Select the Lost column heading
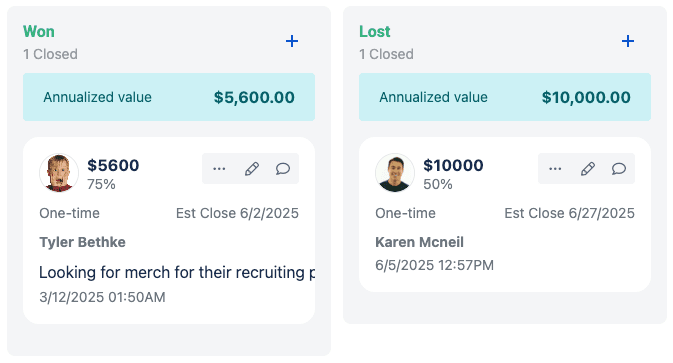Image resolution: width=673 pixels, height=363 pixels. (375, 31)
